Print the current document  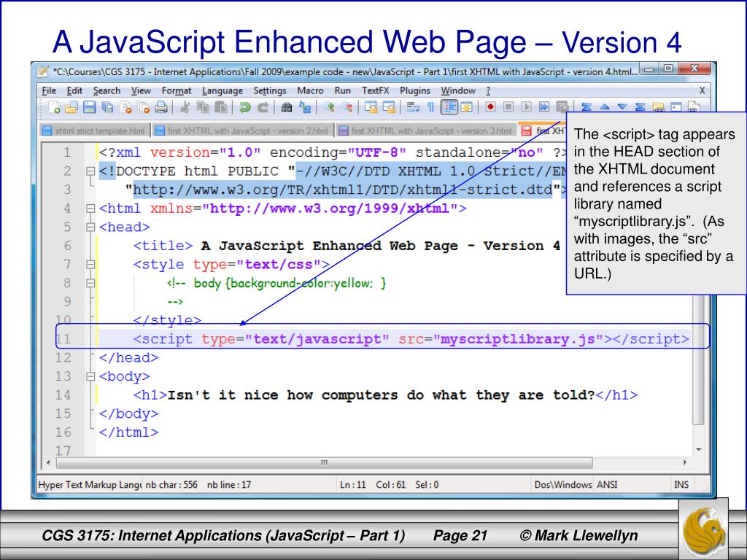coord(161,108)
